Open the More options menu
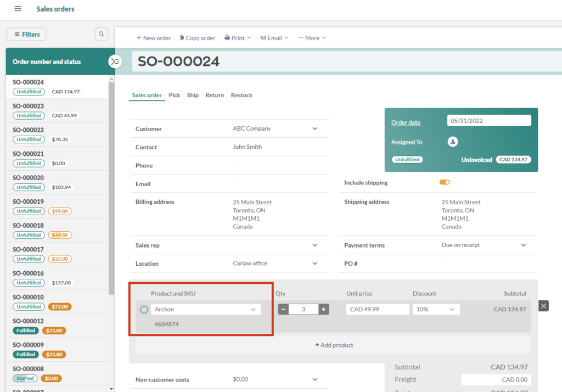Image resolution: width=562 pixels, height=392 pixels. tap(311, 37)
